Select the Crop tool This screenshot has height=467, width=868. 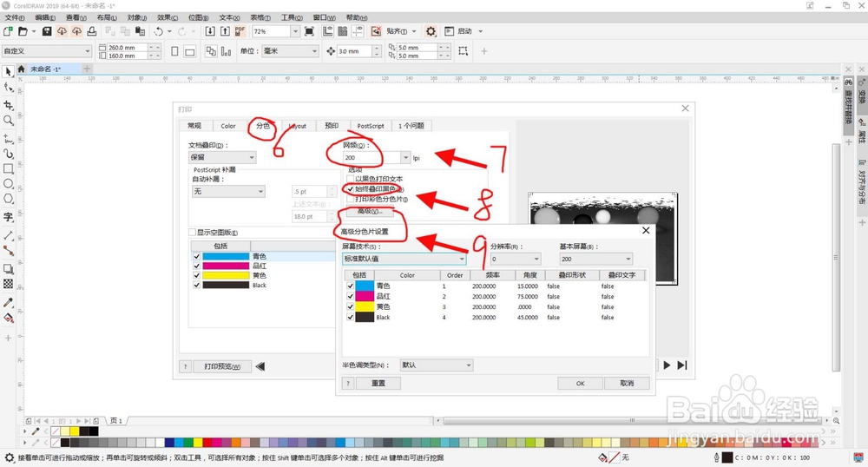[x=9, y=104]
